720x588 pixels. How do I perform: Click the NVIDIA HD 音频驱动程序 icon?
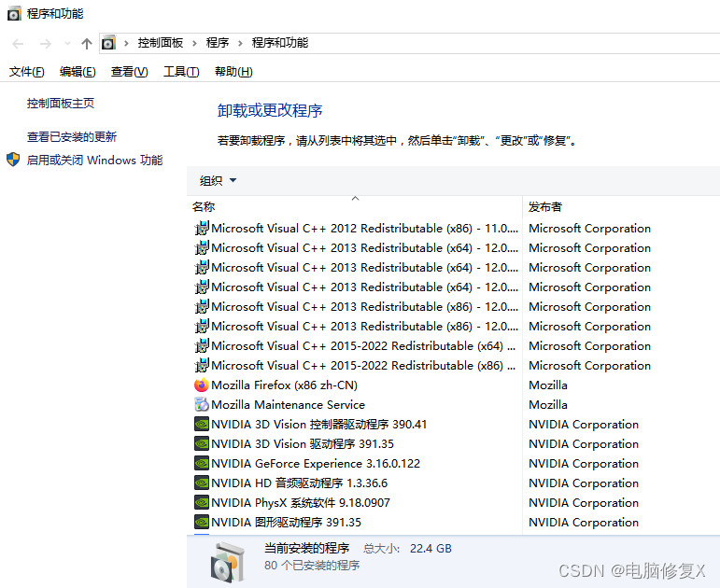coord(201,483)
